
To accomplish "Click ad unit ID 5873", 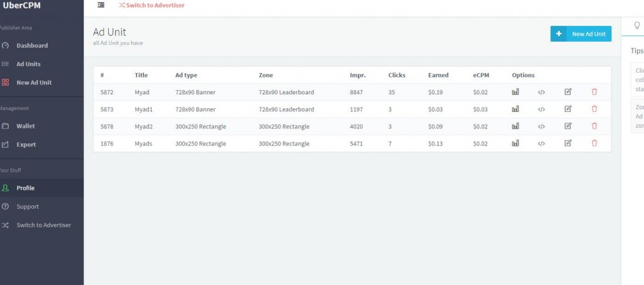I will point(107,109).
